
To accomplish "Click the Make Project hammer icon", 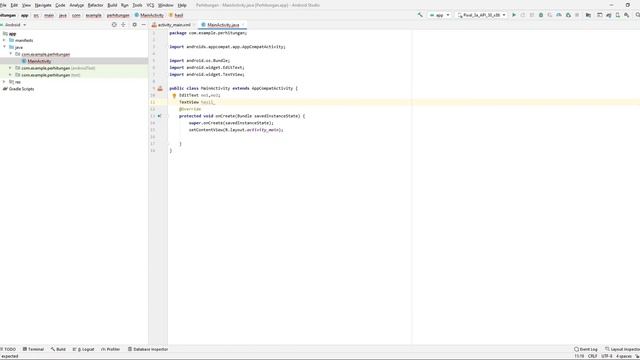I will coord(420,15).
